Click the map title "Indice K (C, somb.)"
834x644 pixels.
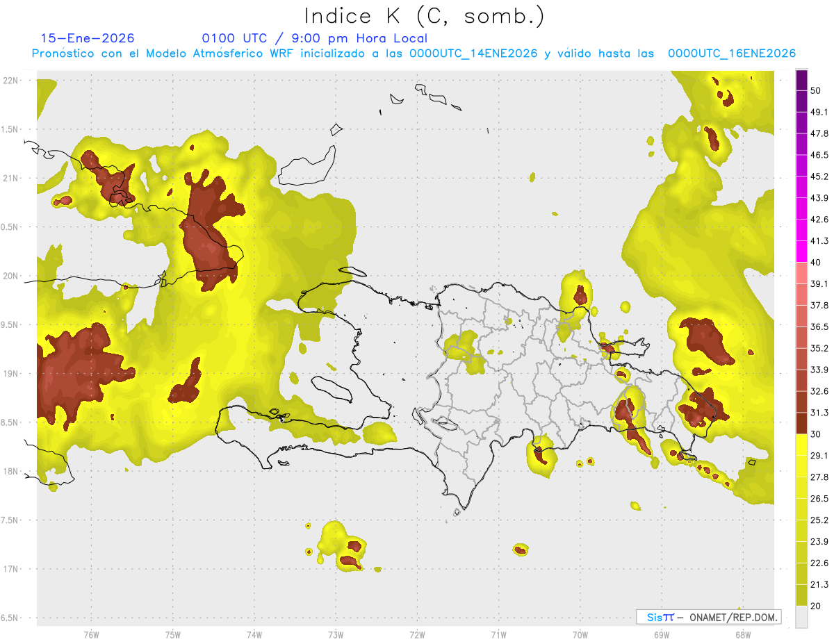425,16
